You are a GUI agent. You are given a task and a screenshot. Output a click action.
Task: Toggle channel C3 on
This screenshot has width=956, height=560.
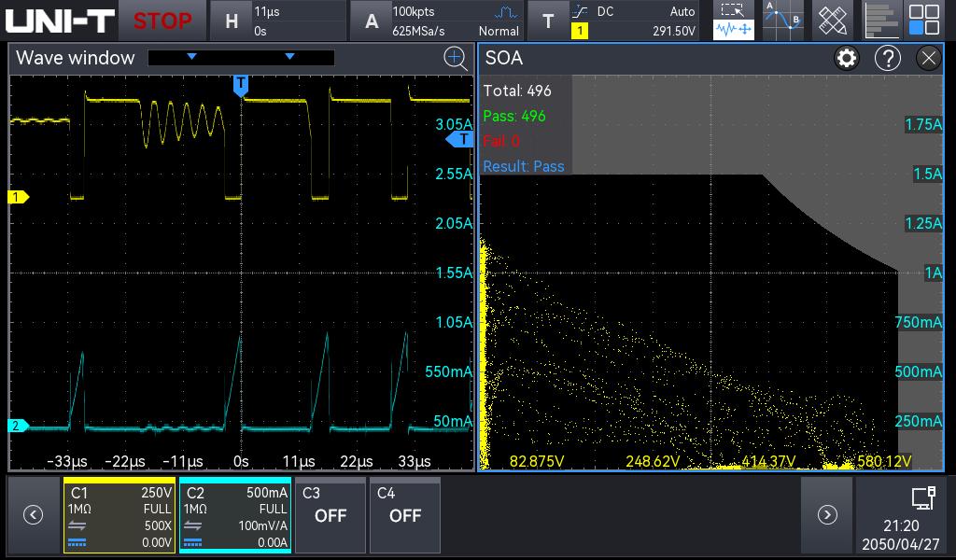330,515
